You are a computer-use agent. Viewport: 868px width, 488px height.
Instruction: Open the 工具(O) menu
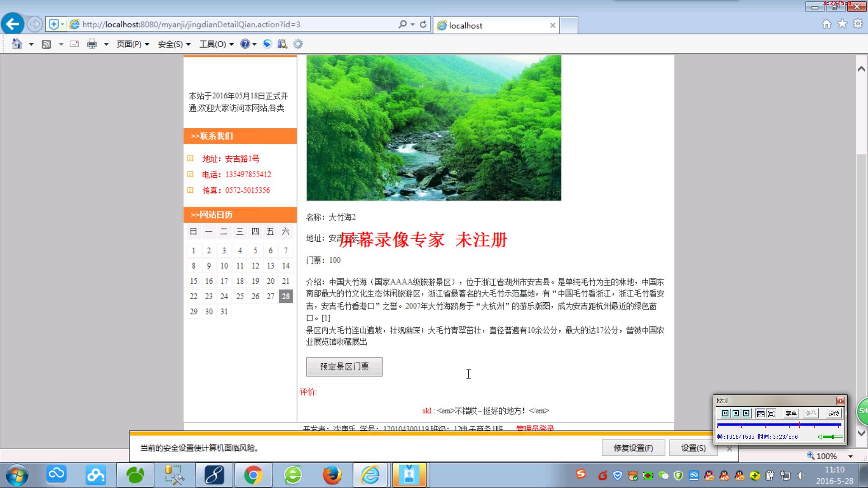[x=217, y=44]
